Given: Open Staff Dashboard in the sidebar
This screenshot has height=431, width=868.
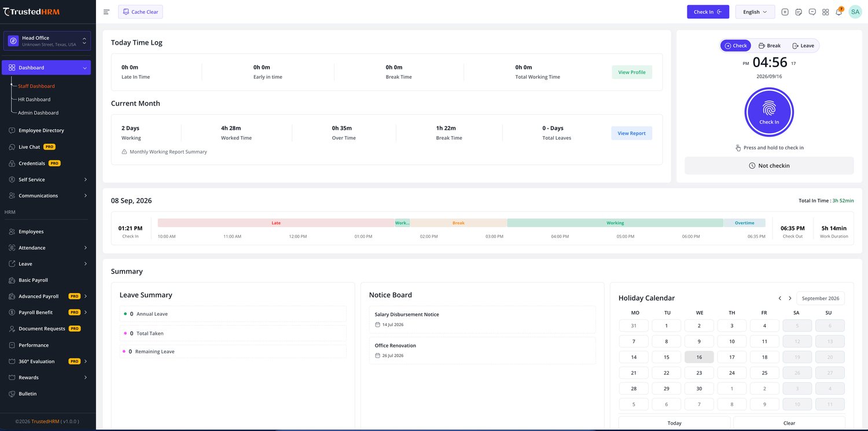Looking at the screenshot, I should tap(36, 86).
